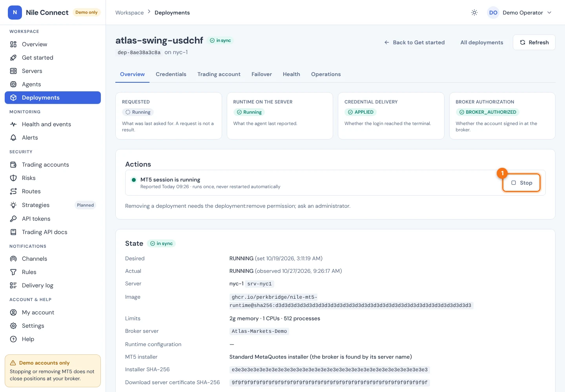Click the Agents chip icon

pyautogui.click(x=13, y=84)
